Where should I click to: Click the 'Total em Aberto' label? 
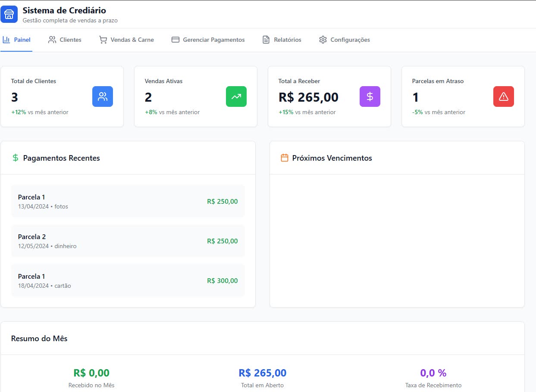click(x=263, y=385)
